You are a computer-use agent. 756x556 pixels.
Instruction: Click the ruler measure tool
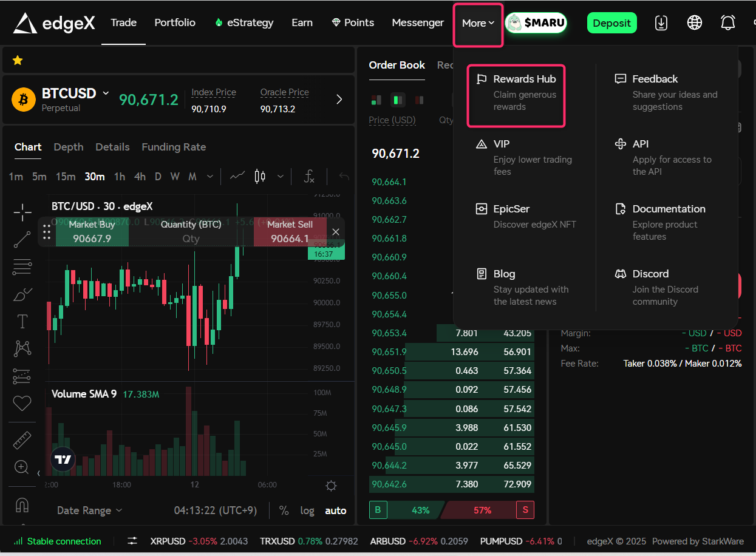pos(22,440)
